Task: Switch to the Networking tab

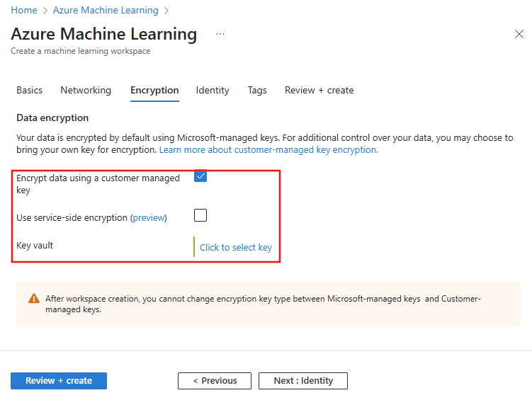Action: click(x=86, y=91)
